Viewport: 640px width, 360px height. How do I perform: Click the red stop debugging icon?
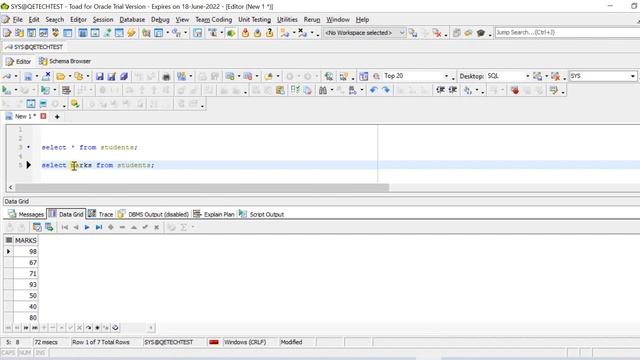tap(515, 90)
